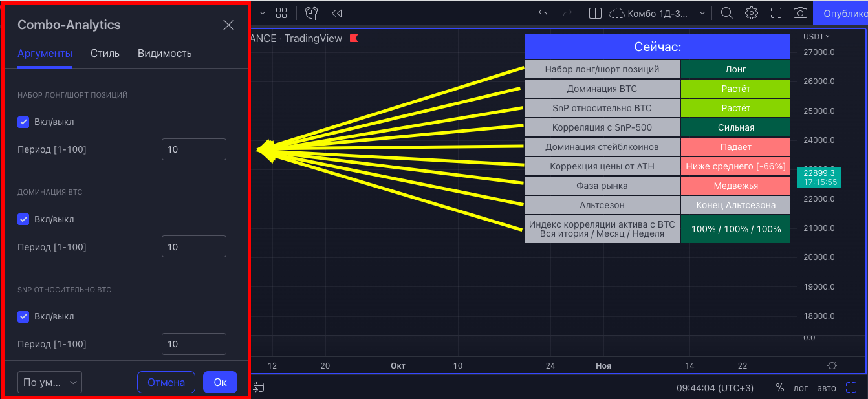868x399 pixels.
Task: Click the fullscreen mode icon
Action: [x=776, y=13]
